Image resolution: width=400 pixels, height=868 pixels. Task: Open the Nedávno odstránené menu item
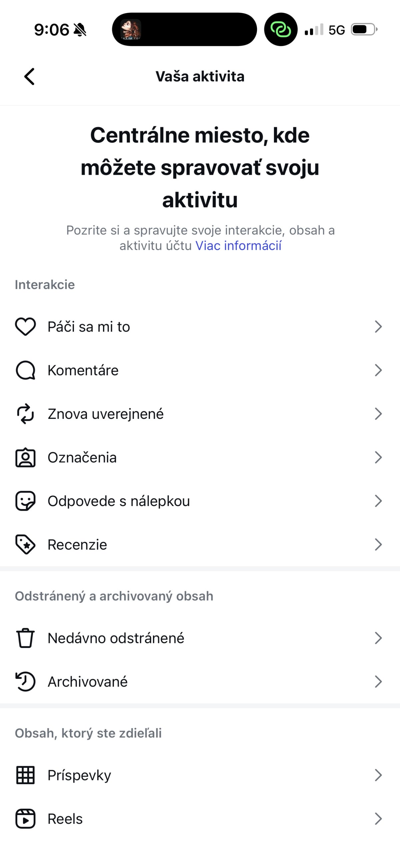[116, 638]
